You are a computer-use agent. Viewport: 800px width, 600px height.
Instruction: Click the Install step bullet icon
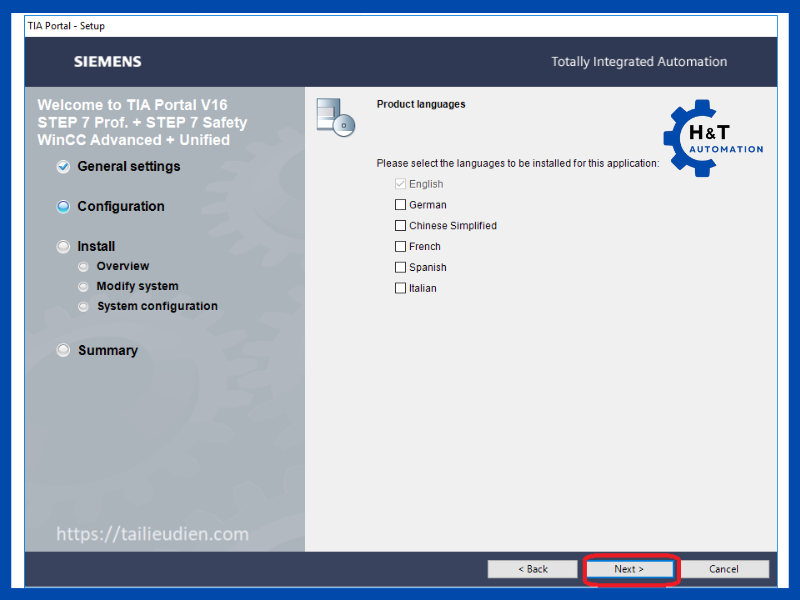click(64, 247)
